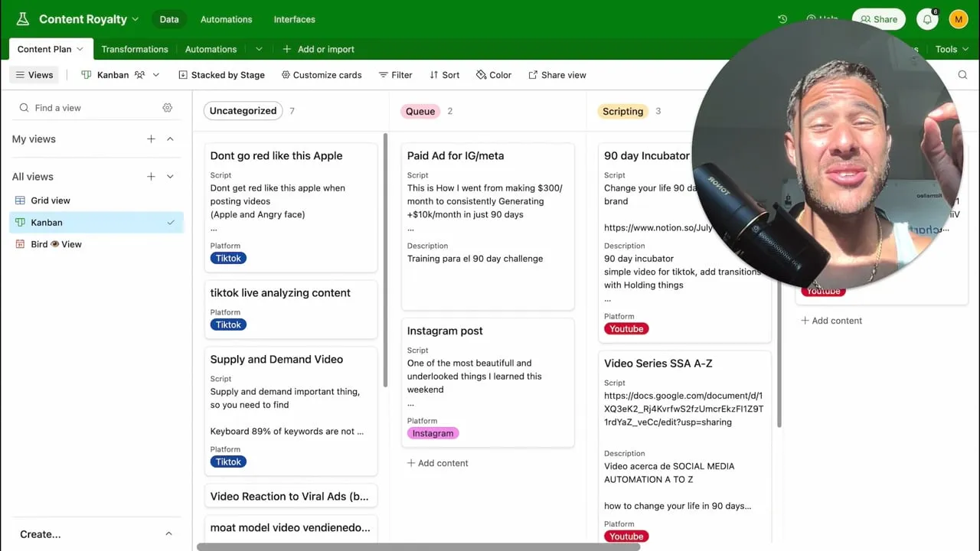Screen dimensions: 980x551
Task: Collapse the All views section
Action: point(170,177)
